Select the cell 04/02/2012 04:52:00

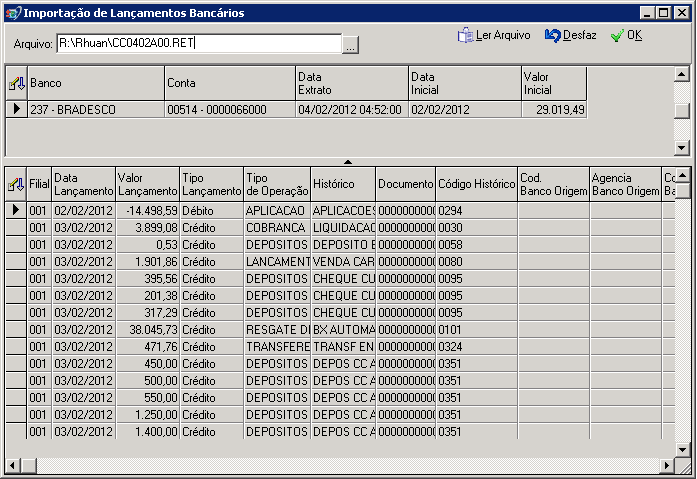click(352, 109)
